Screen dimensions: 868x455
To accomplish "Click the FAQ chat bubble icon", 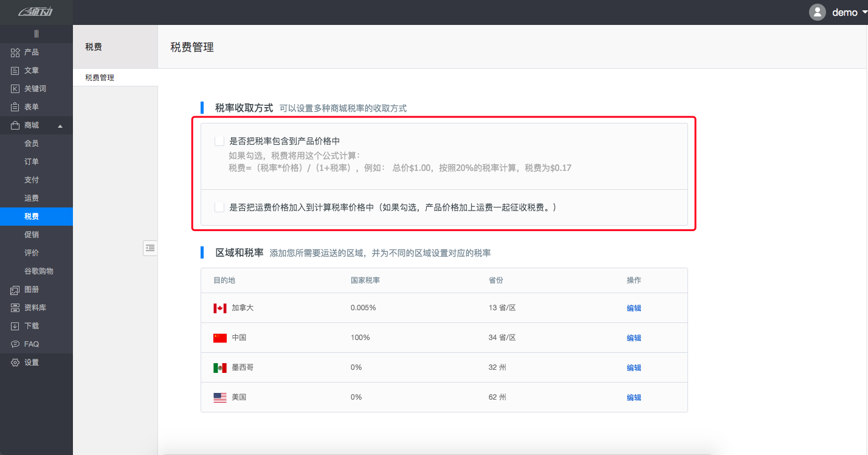I will tap(15, 344).
